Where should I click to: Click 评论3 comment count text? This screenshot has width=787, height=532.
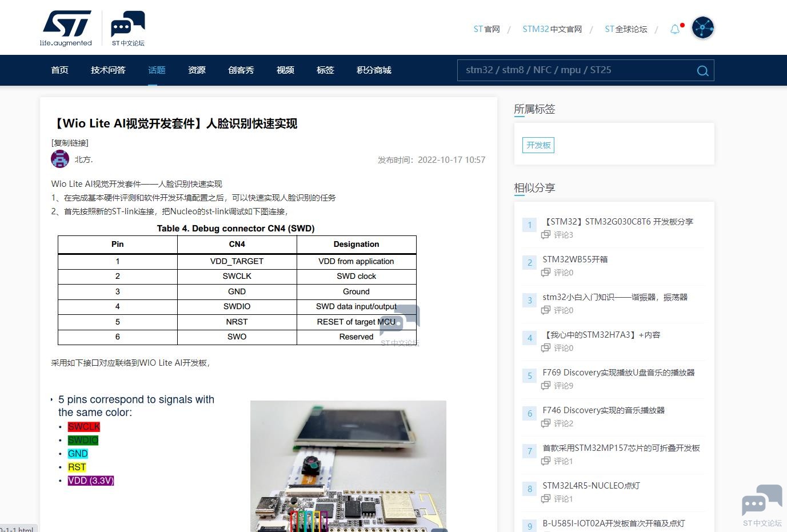(564, 235)
